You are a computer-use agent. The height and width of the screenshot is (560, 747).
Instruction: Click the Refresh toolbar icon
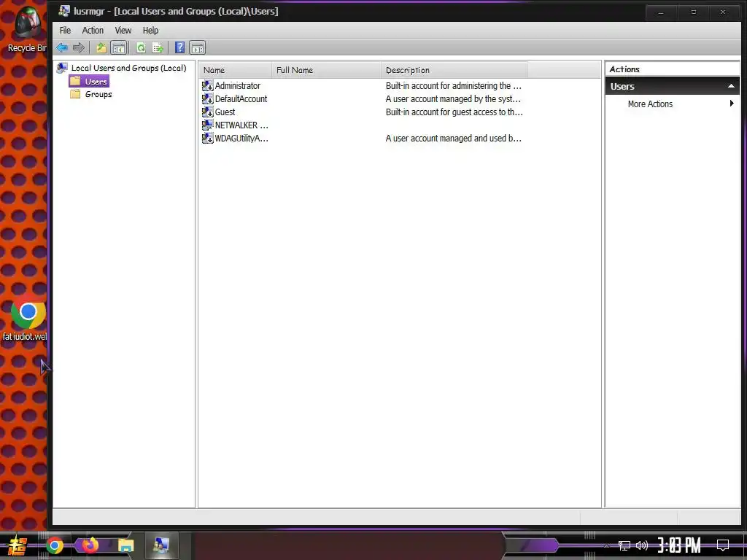(x=141, y=47)
